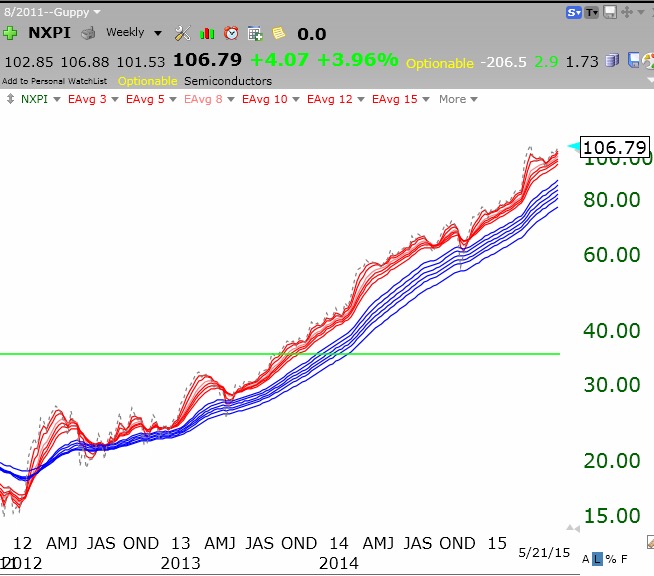Viewport: 654px width, 576px height.
Task: Open the EAvg 3 indicator dropdown
Action: point(115,99)
